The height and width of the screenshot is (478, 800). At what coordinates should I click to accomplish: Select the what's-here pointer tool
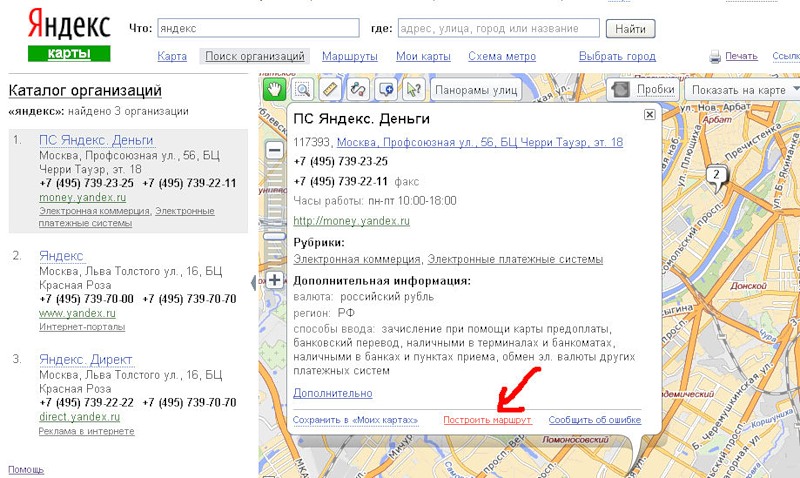coord(414,90)
